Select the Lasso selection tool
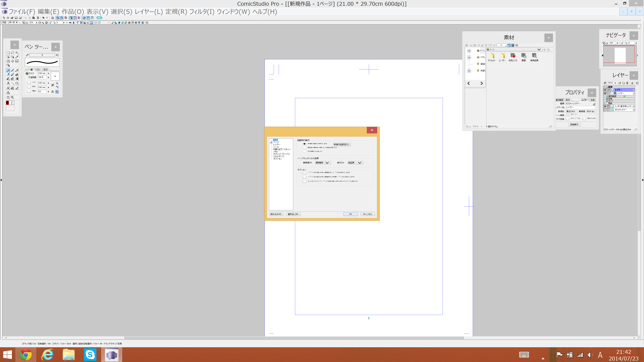644x362 pixels. (x=13, y=53)
